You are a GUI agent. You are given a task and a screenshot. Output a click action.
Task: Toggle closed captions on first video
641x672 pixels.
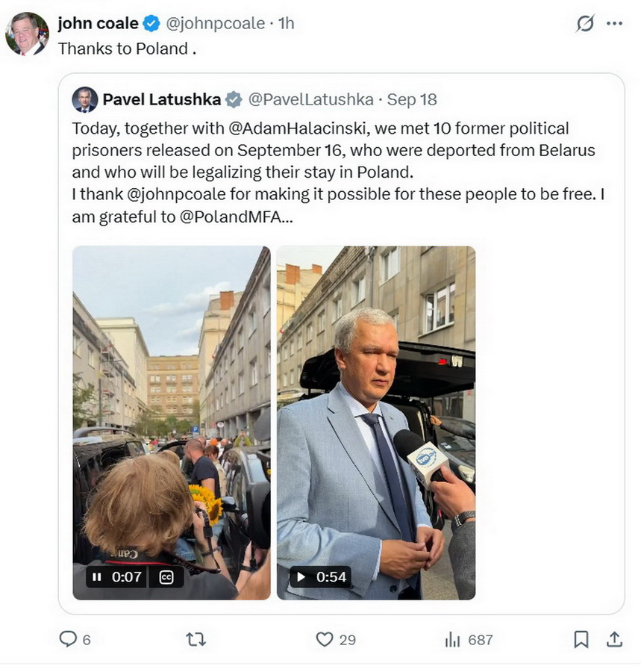click(x=166, y=577)
